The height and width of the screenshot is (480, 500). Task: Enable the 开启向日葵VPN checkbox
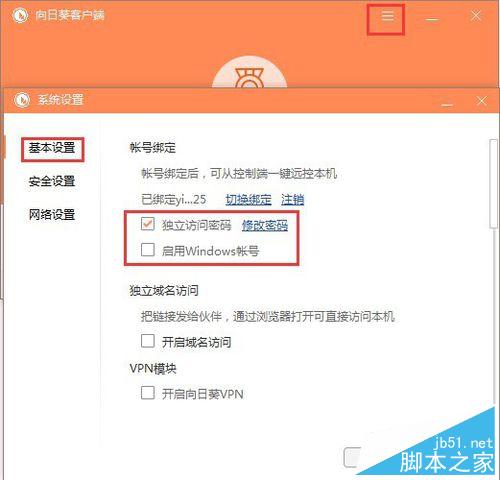click(x=148, y=393)
